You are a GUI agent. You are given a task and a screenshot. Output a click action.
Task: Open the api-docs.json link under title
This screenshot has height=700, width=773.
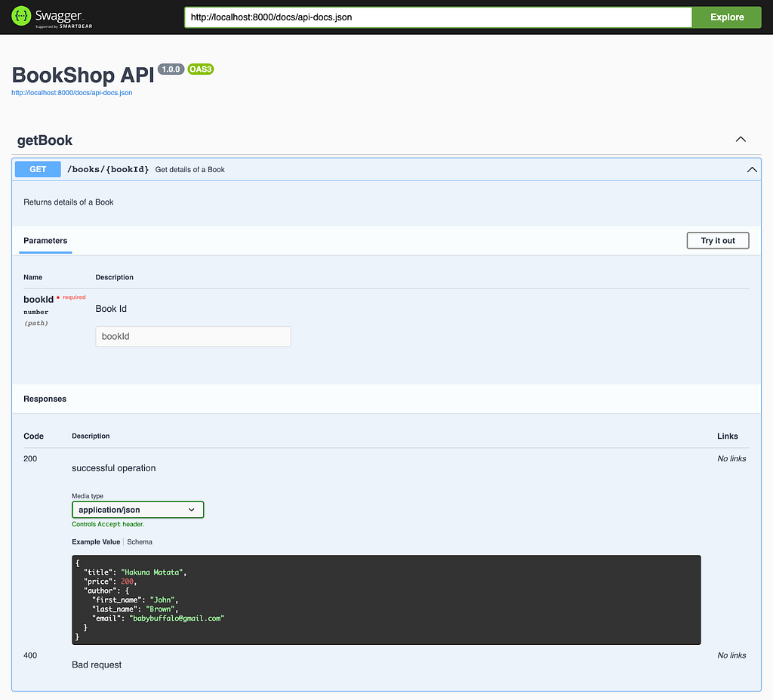tap(72, 93)
